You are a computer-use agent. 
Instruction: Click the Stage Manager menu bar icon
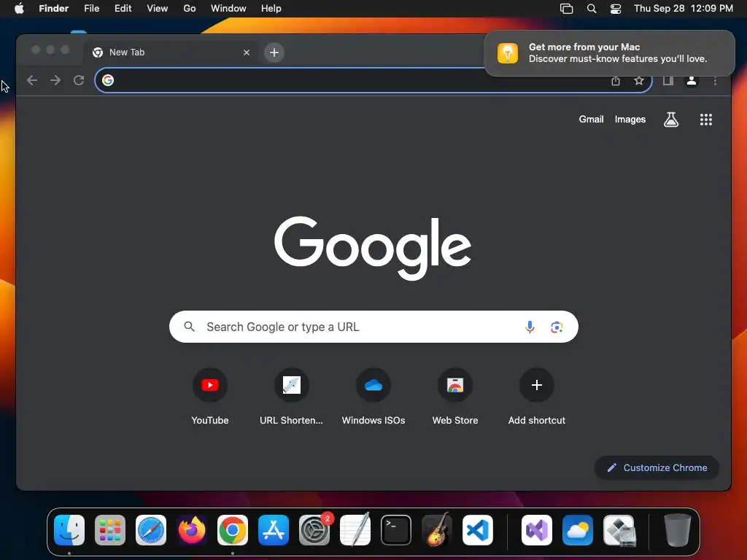[566, 9]
